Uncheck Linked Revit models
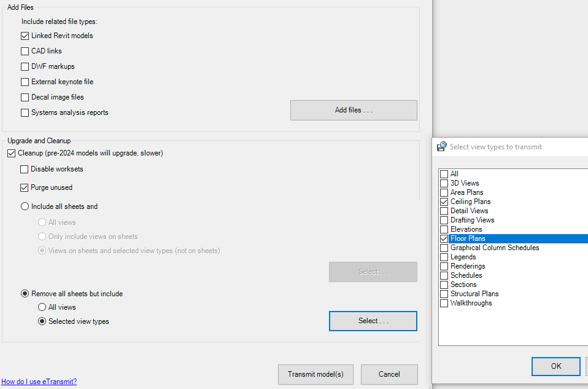This screenshot has height=389, width=588. pos(25,36)
